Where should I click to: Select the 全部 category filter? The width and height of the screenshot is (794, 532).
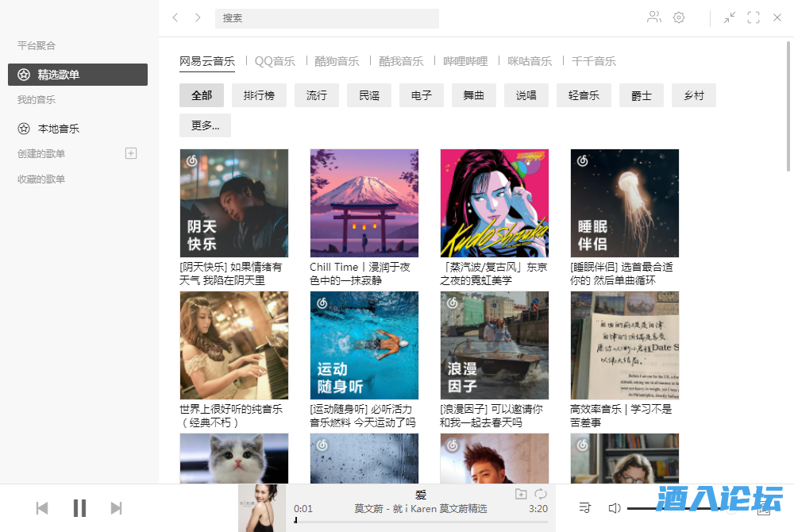pyautogui.click(x=202, y=95)
